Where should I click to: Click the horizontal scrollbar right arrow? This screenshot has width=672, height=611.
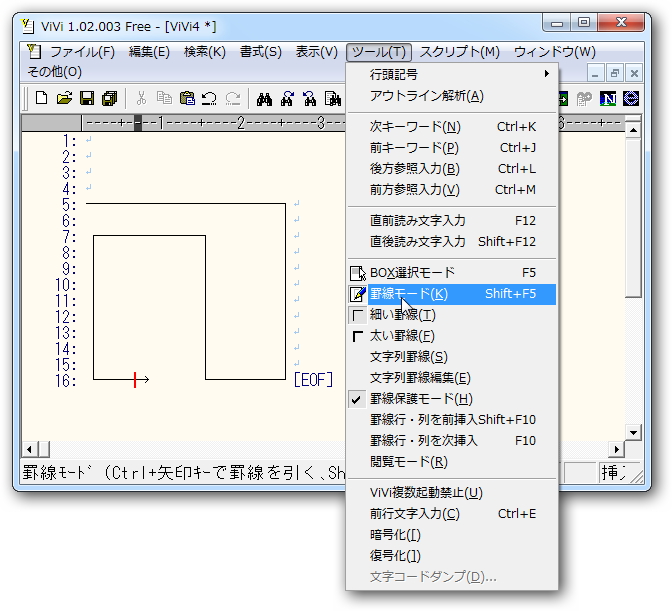617,449
